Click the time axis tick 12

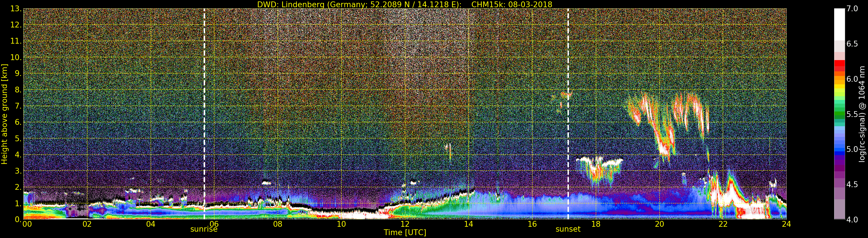coord(405,224)
